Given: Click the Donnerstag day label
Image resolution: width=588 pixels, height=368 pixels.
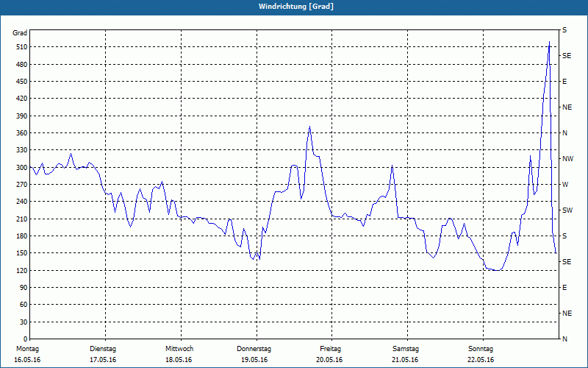Looking at the screenshot, I should coord(254,349).
